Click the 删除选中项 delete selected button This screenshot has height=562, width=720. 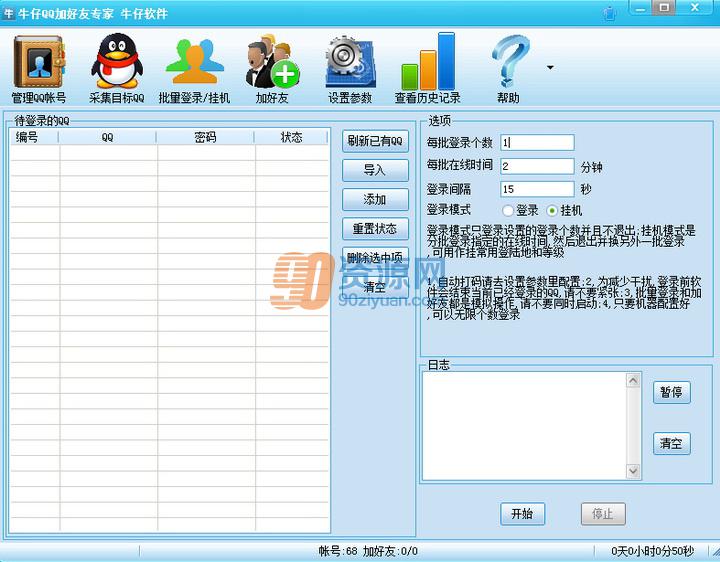click(375, 258)
